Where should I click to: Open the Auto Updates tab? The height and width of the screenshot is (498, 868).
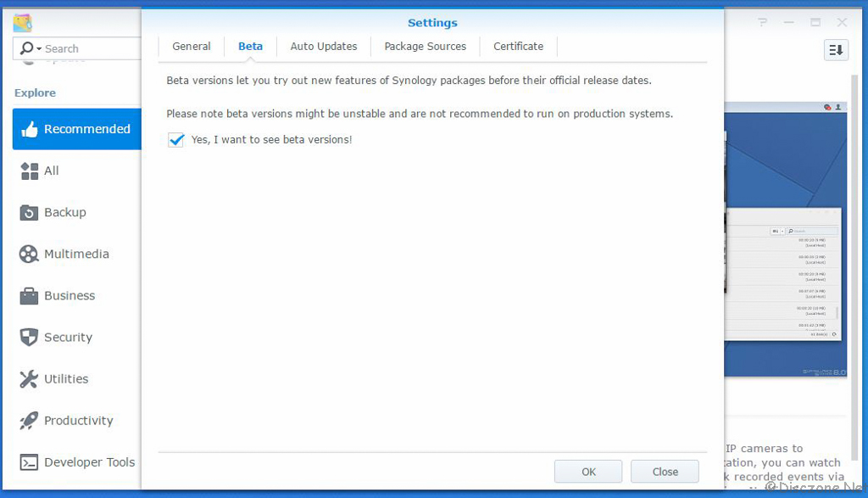(x=324, y=47)
